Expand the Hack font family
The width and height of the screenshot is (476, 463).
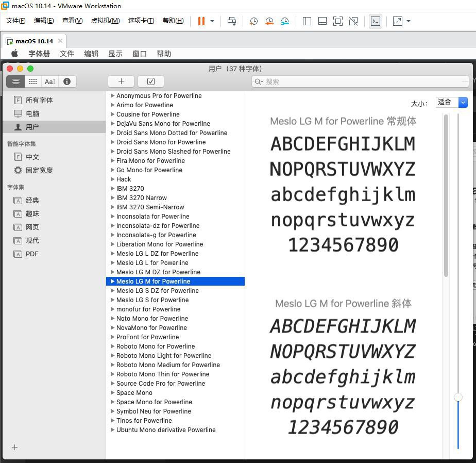[x=112, y=179]
